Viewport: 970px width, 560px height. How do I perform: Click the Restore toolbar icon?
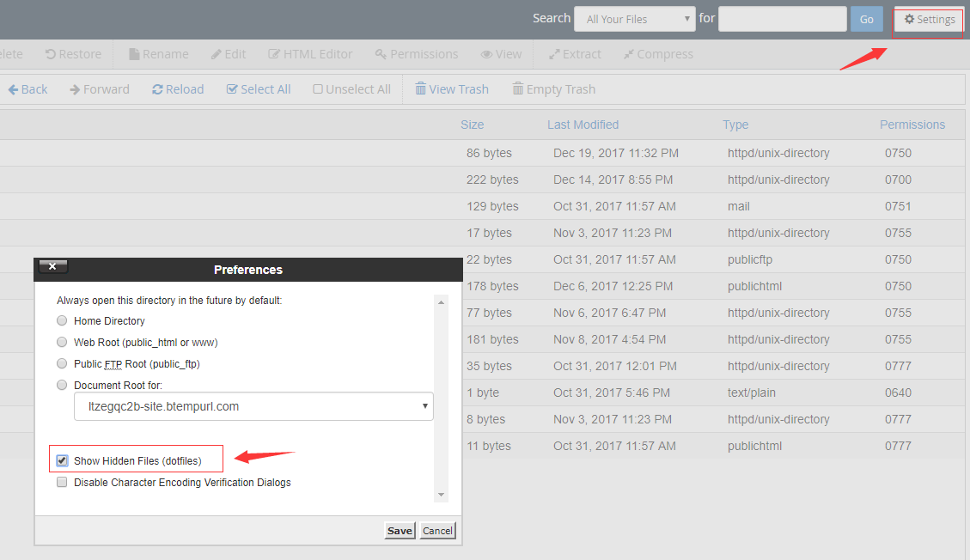pos(73,54)
